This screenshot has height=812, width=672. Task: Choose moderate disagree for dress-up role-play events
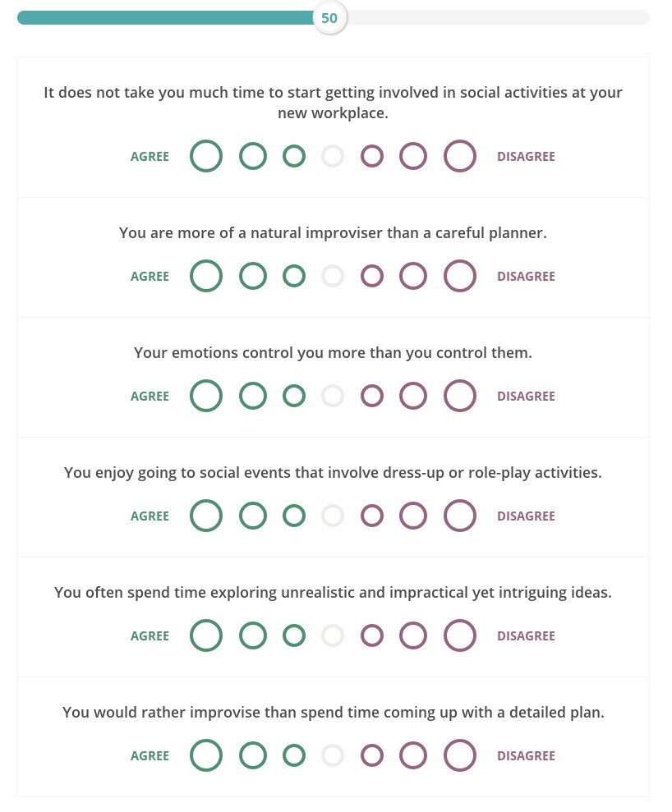[x=413, y=516]
